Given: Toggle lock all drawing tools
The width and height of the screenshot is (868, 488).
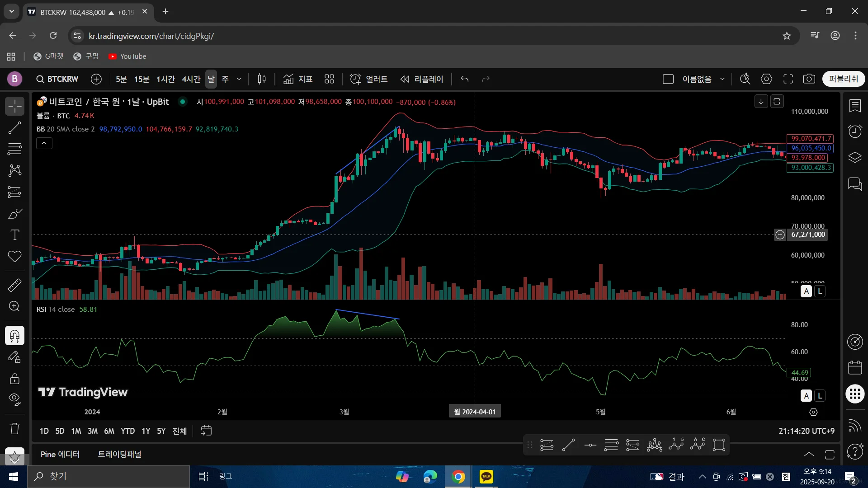Looking at the screenshot, I should click(x=14, y=379).
